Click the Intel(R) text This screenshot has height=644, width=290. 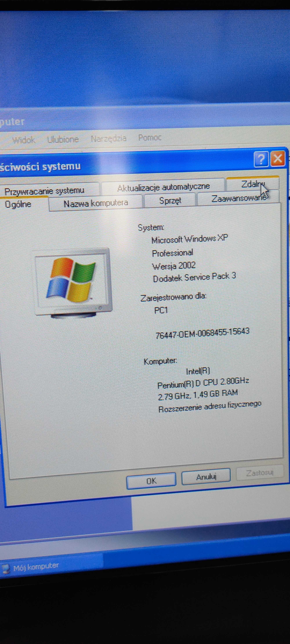(198, 371)
